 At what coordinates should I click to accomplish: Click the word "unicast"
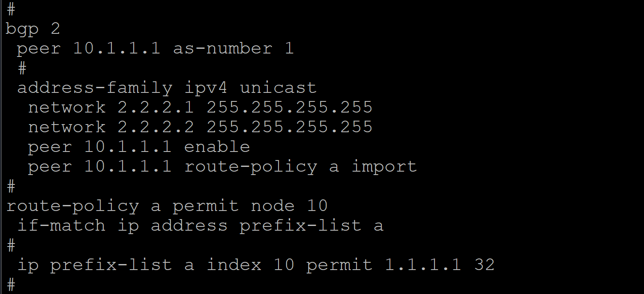click(x=278, y=88)
